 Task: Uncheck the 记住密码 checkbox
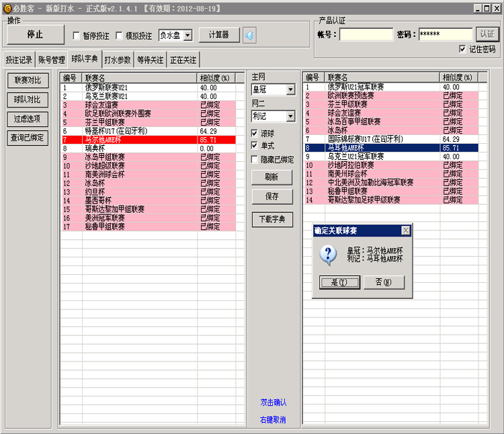(462, 49)
